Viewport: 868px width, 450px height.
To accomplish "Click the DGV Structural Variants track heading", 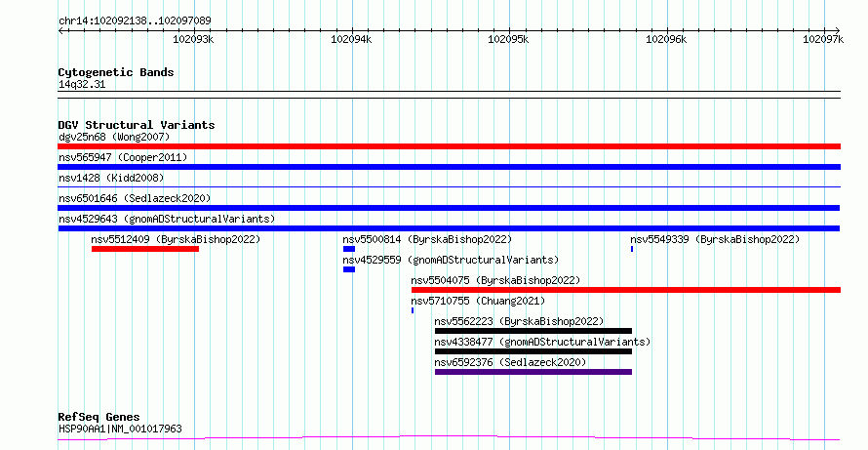I will click(x=137, y=125).
